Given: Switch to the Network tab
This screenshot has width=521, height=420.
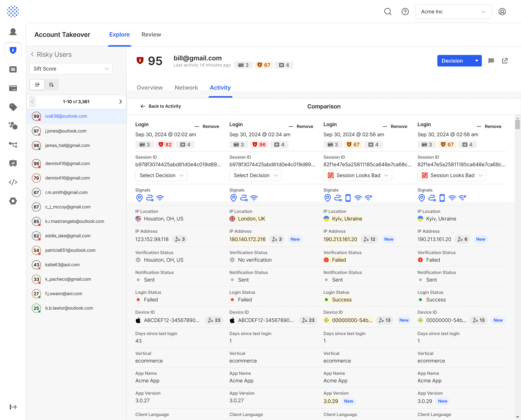Looking at the screenshot, I should [186, 88].
